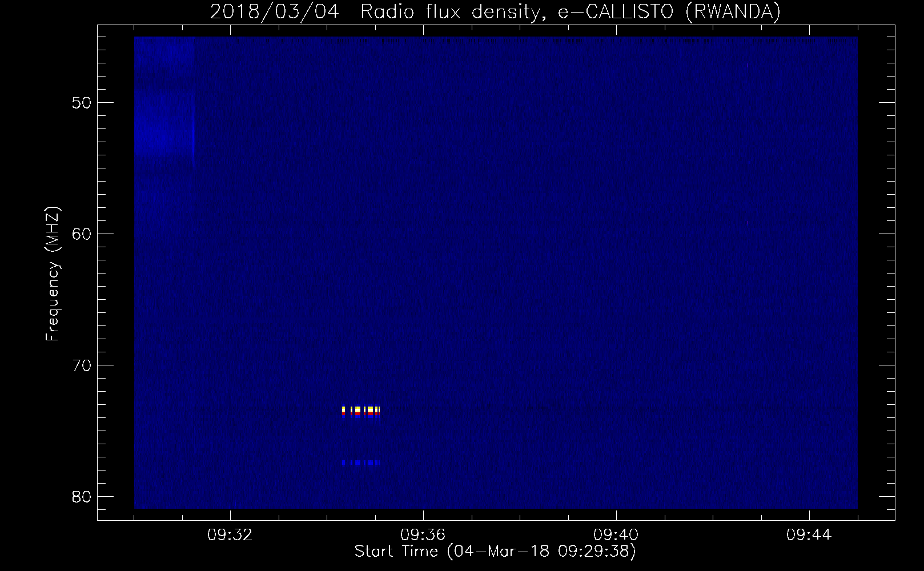The image size is (924, 571).
Task: Click the 'Frequency (MHZ)' axis label
Action: [x=53, y=274]
